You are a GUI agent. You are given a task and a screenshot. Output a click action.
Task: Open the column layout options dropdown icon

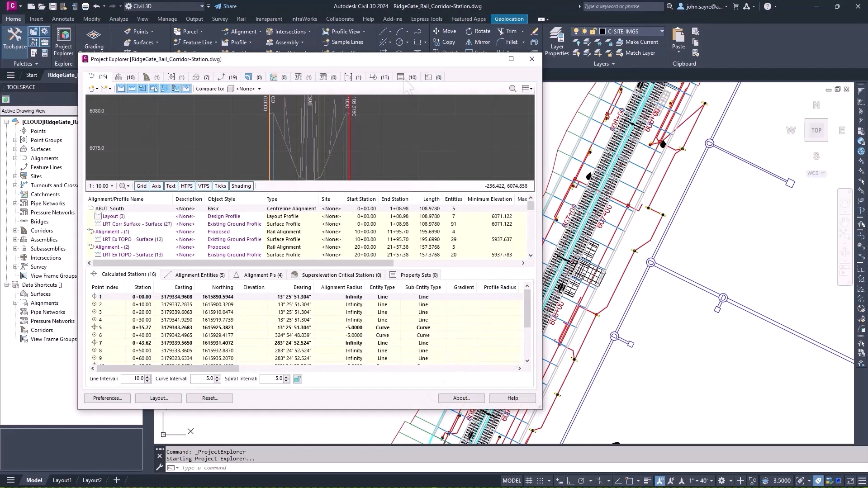(x=527, y=89)
